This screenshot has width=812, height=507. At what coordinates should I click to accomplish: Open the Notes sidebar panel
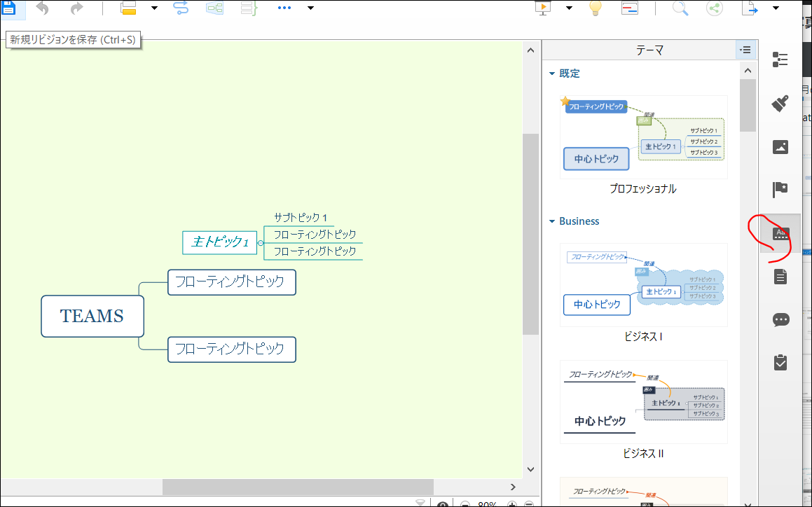pos(780,277)
